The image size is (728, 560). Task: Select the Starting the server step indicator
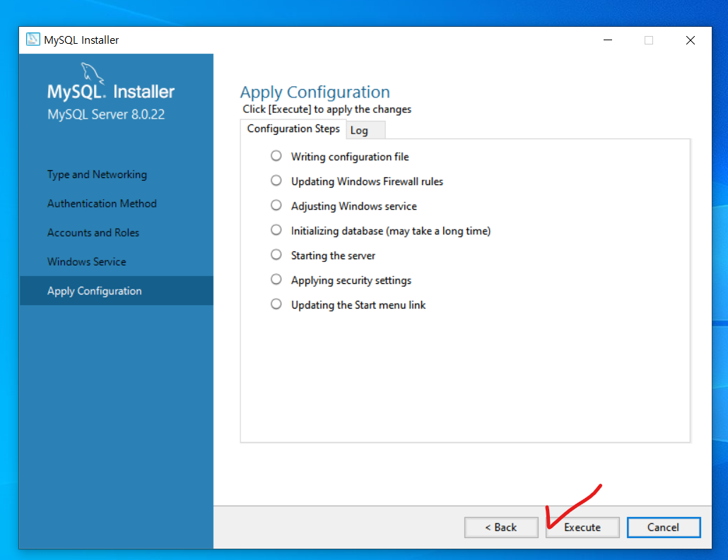(276, 255)
